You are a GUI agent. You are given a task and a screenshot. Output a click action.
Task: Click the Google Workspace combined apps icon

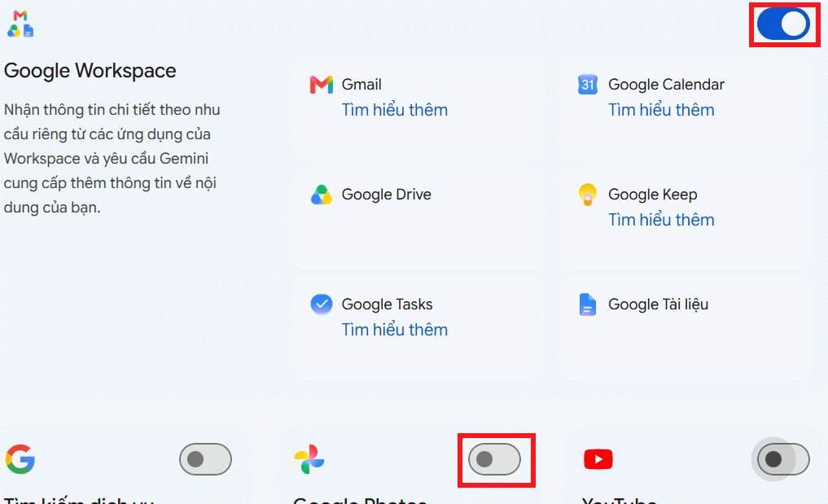click(20, 24)
